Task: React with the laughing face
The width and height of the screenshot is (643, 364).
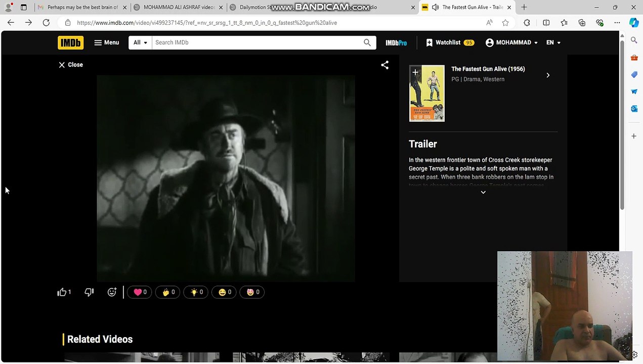Action: coord(225,292)
